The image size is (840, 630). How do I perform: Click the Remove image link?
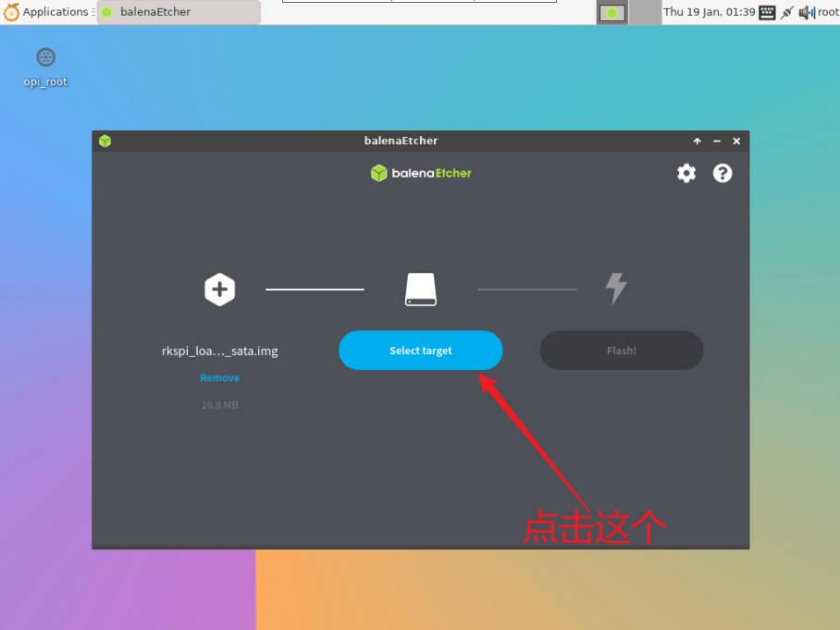(x=219, y=377)
